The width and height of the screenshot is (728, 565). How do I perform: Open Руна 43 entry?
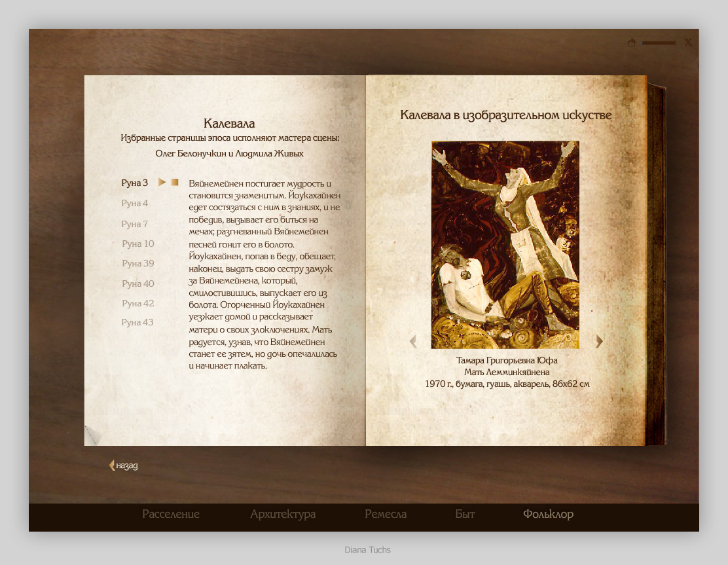click(x=137, y=322)
